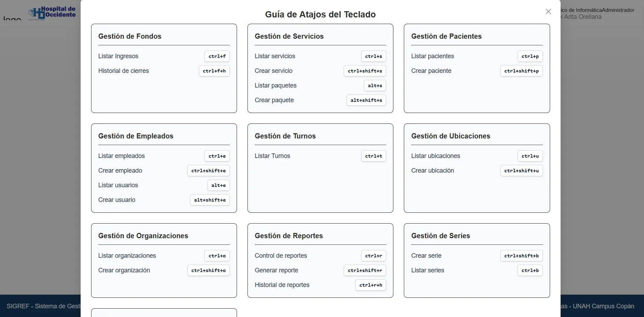644x317 pixels.
Task: Click the alt+e Listar usuarios badge
Action: pyautogui.click(x=218, y=185)
